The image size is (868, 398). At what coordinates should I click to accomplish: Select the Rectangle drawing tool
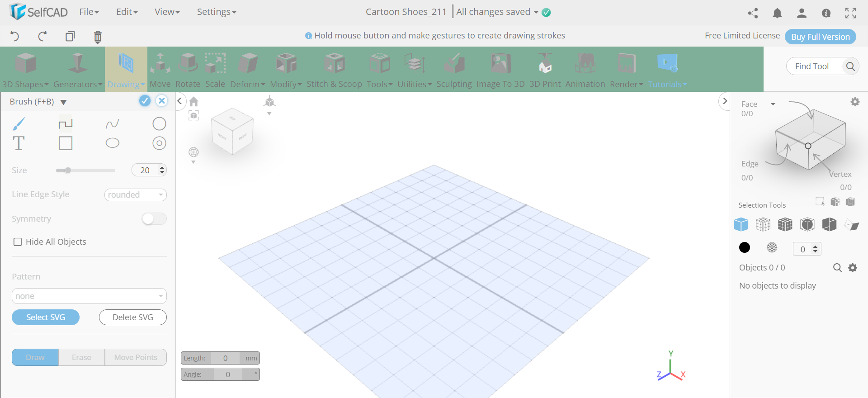pyautogui.click(x=66, y=143)
